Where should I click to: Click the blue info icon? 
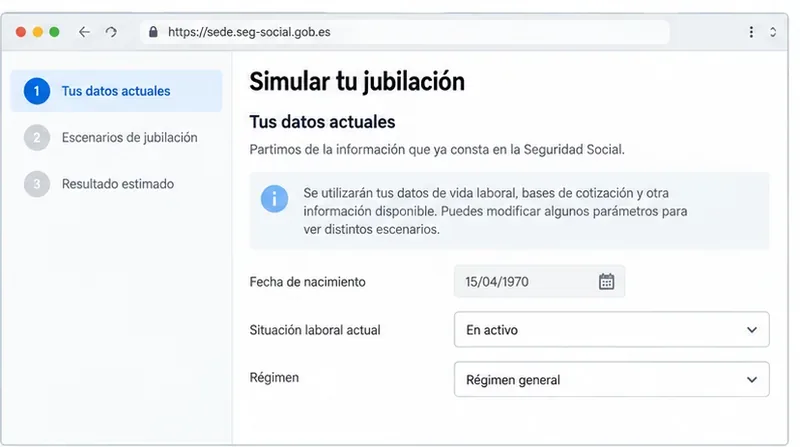pos(274,198)
